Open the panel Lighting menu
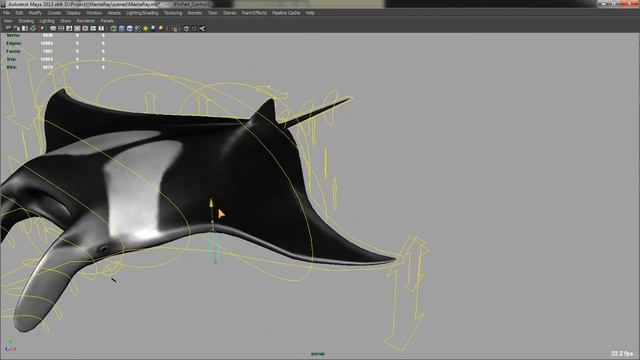 pyautogui.click(x=47, y=21)
